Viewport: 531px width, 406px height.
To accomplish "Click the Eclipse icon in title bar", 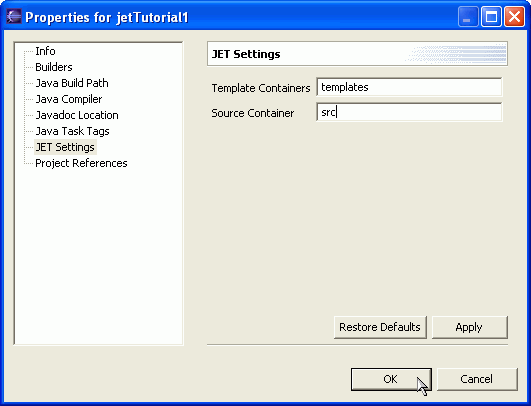I will pyautogui.click(x=14, y=17).
